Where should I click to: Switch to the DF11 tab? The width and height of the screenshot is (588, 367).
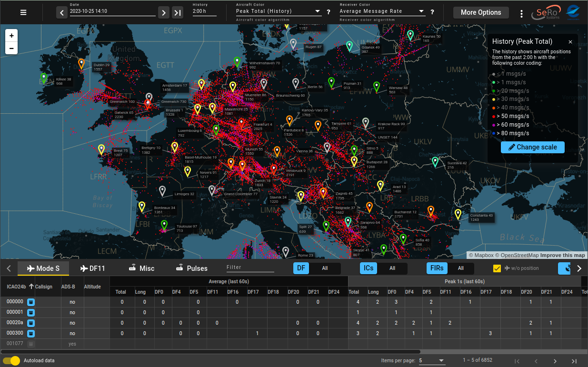[x=92, y=268]
